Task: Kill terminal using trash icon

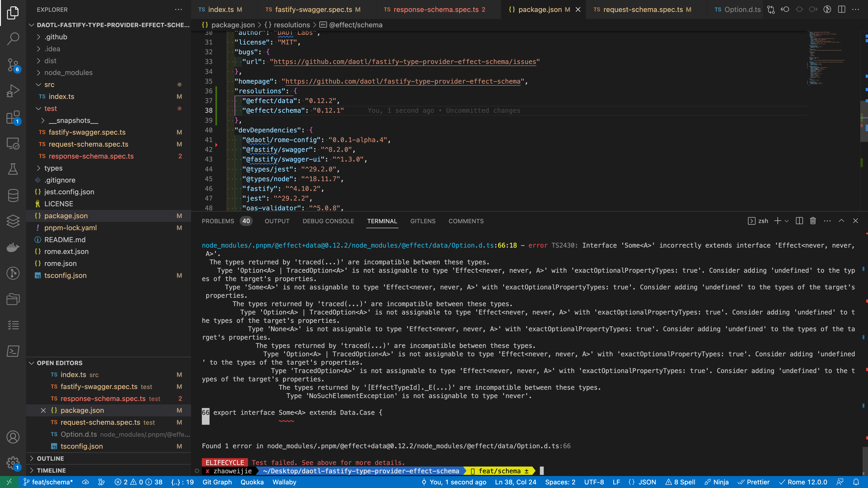Action: point(813,221)
